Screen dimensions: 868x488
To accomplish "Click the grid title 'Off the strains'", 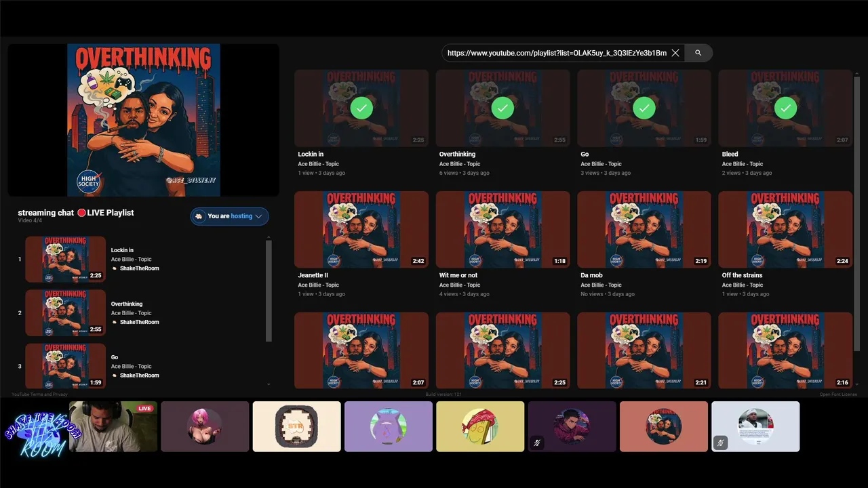I will tap(742, 275).
